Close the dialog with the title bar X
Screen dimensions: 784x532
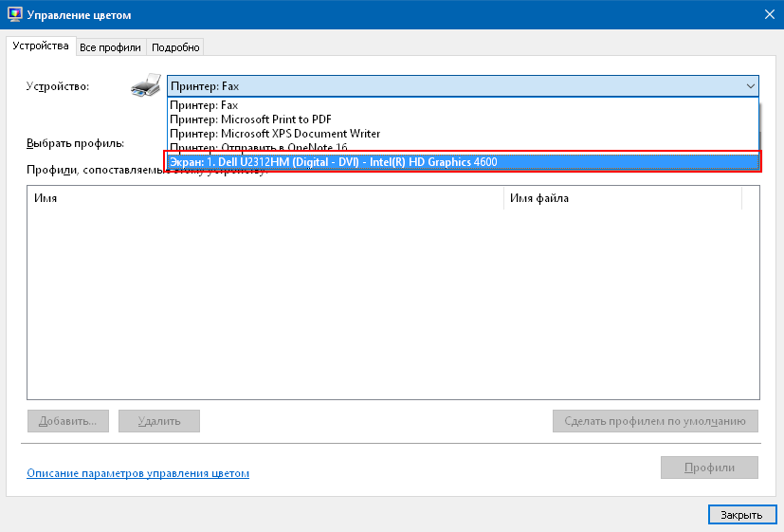pyautogui.click(x=768, y=14)
